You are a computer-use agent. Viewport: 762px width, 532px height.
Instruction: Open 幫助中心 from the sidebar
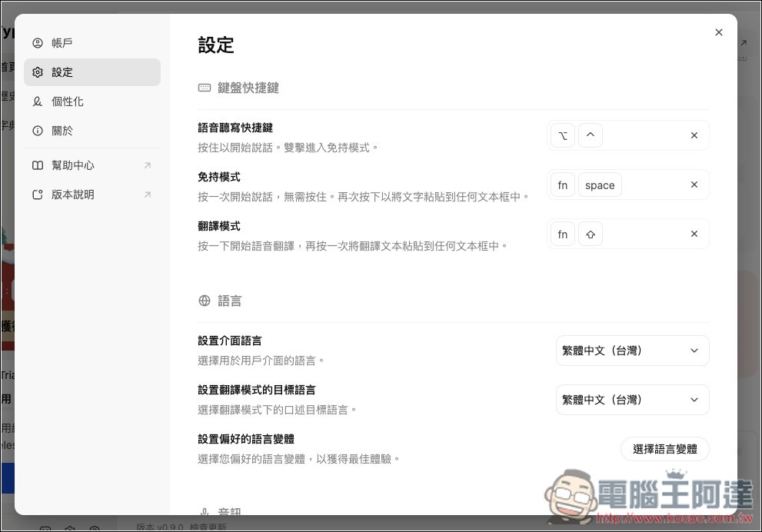point(73,165)
